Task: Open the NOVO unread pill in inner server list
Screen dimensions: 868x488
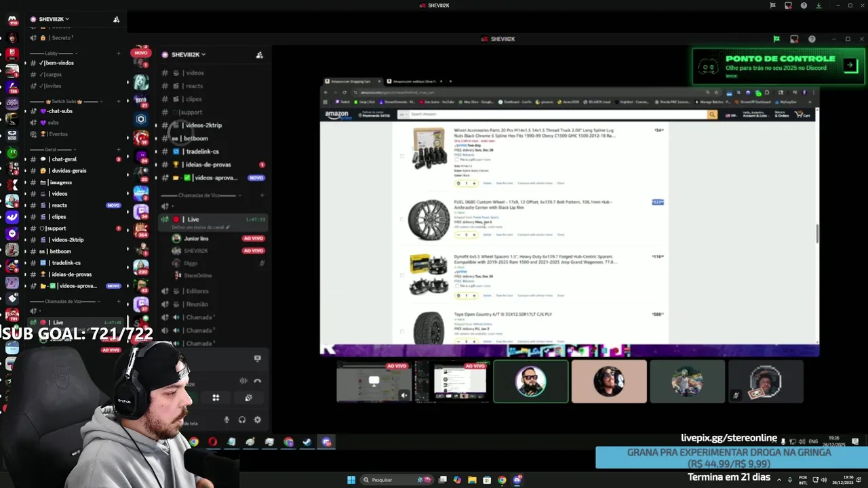Action: (140, 52)
